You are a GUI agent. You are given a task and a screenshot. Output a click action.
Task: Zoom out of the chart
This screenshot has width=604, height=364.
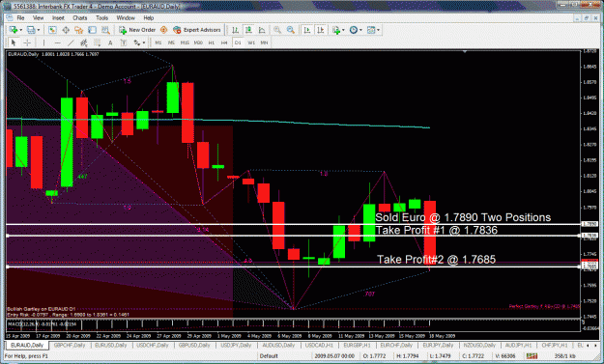291,30
